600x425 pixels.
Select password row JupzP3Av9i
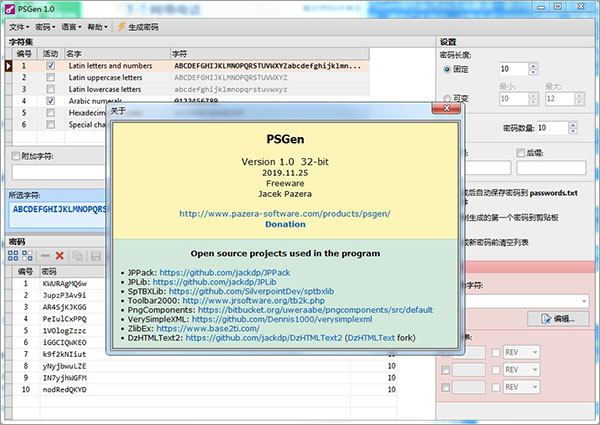click(x=64, y=295)
